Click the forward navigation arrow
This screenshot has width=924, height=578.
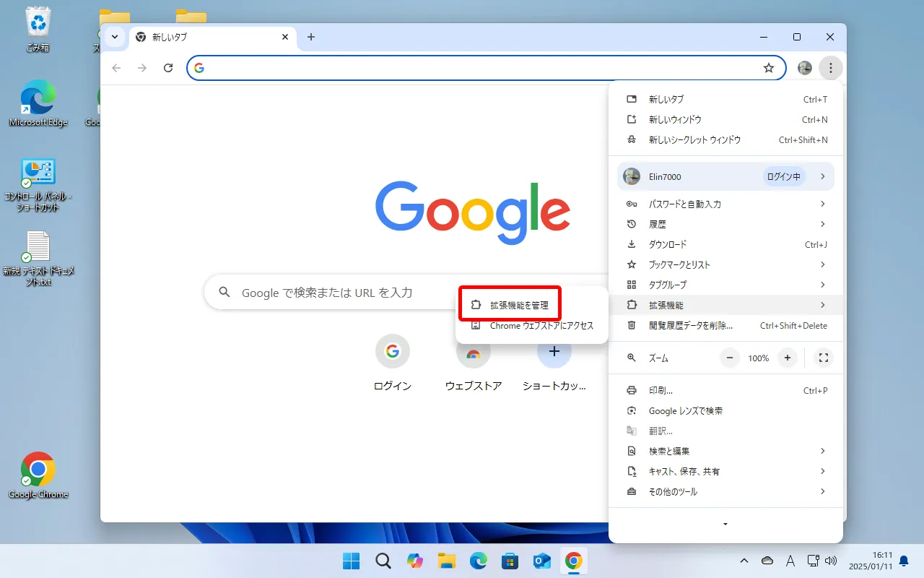(x=142, y=68)
